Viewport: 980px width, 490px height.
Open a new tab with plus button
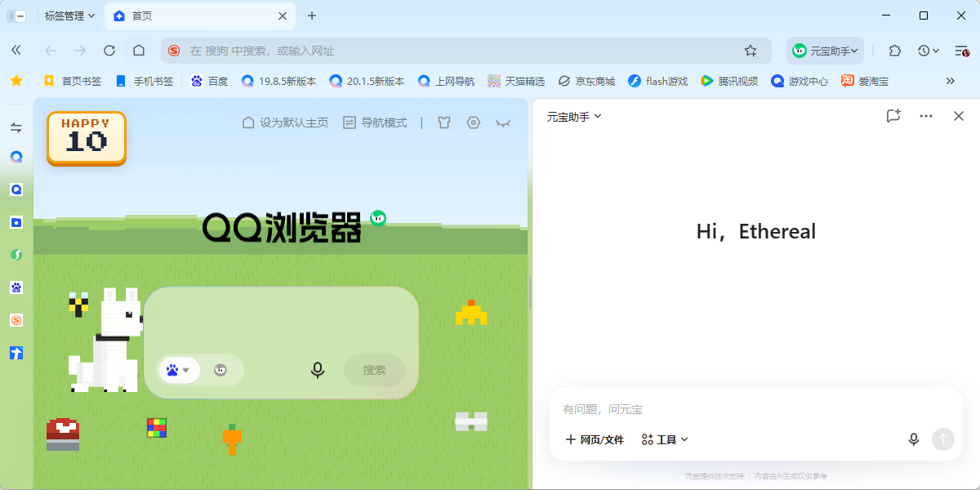(x=312, y=16)
